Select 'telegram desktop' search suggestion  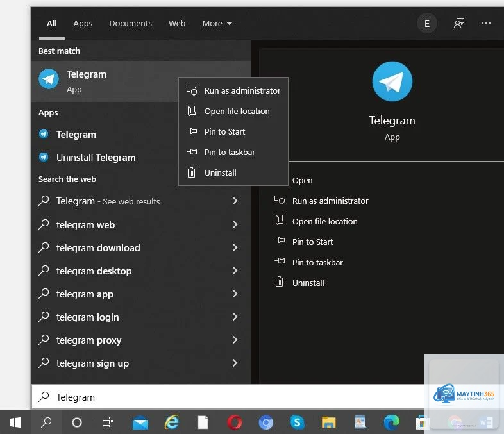pos(94,271)
